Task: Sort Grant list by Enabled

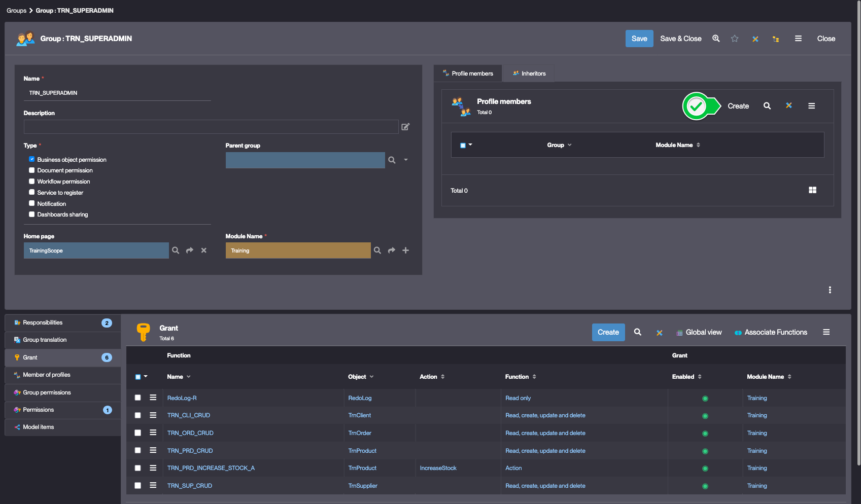Action: tap(700, 377)
